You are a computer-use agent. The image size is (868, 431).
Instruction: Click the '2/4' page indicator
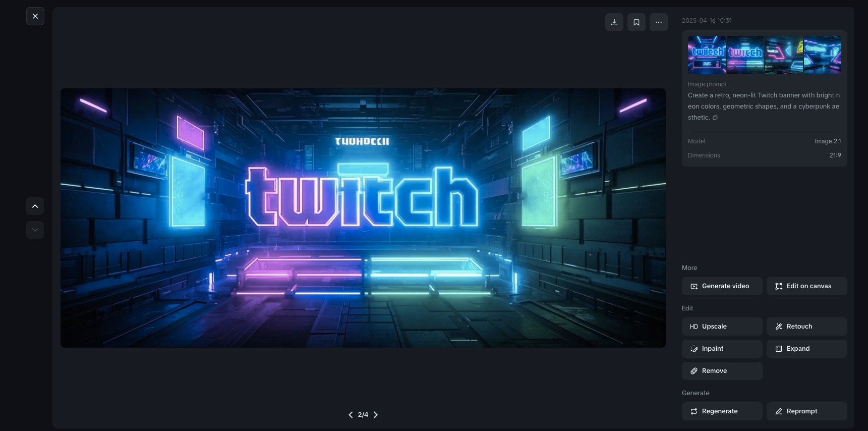click(x=363, y=415)
